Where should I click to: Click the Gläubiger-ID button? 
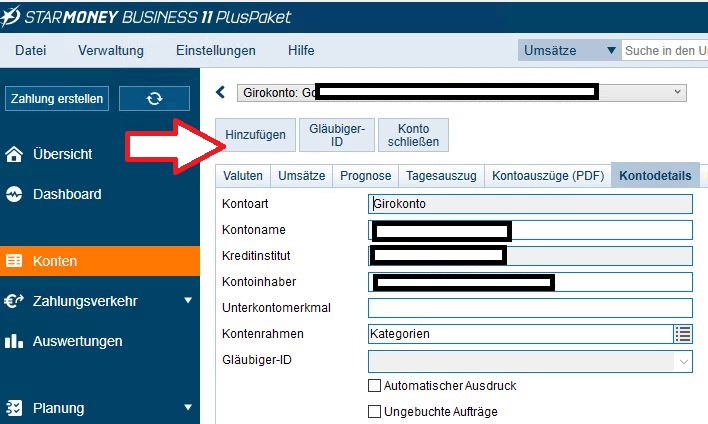click(337, 135)
